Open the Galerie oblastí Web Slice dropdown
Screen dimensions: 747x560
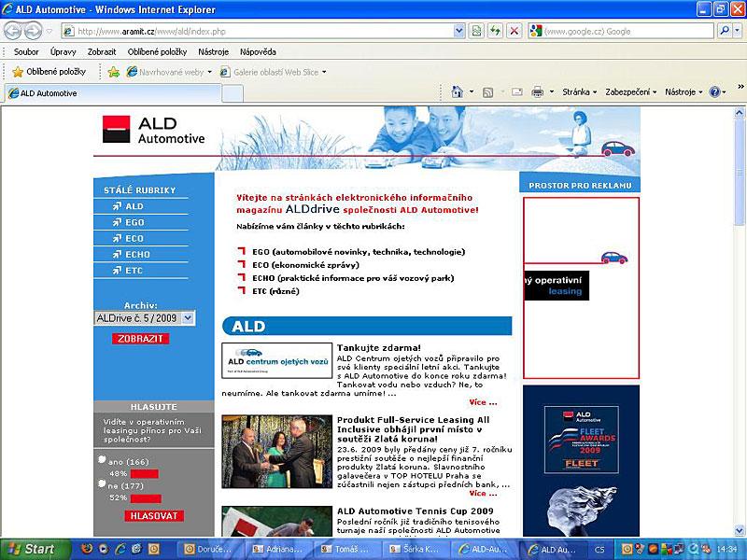coord(273,72)
